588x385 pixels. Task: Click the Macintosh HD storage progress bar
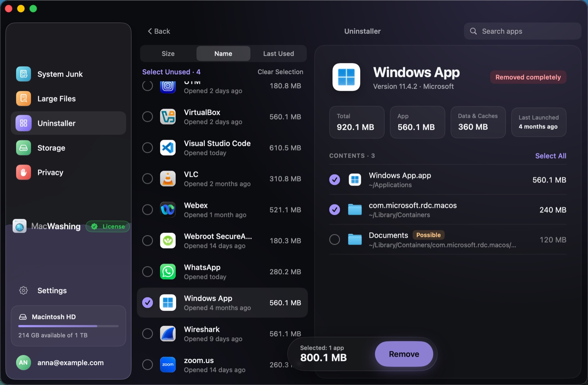coord(68,326)
